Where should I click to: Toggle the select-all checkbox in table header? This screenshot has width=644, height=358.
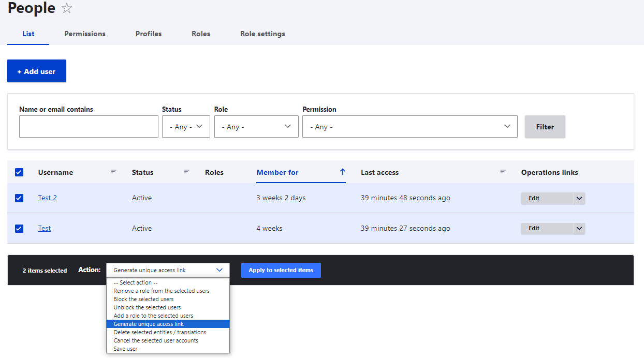click(19, 172)
